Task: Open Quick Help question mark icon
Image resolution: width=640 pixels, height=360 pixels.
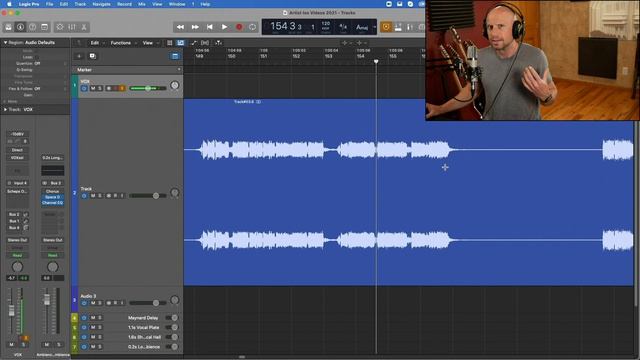Action: tap(32, 27)
